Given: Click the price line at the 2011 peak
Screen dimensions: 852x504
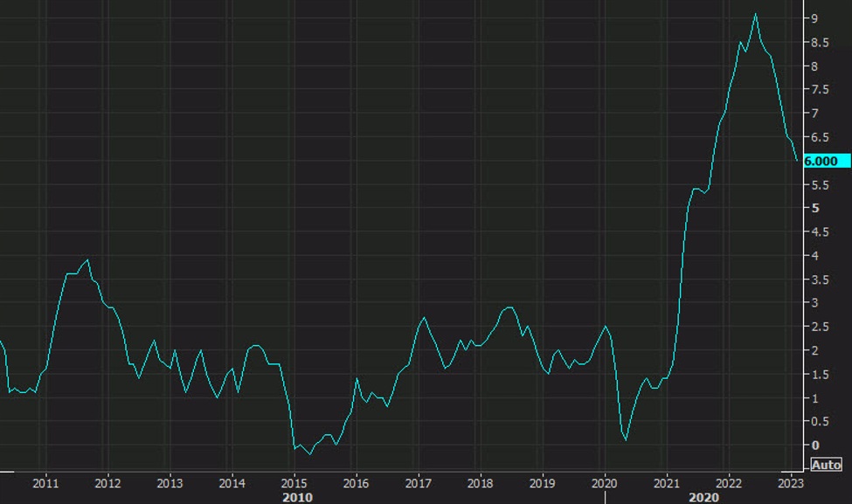Looking at the screenshot, I should click(x=86, y=260).
